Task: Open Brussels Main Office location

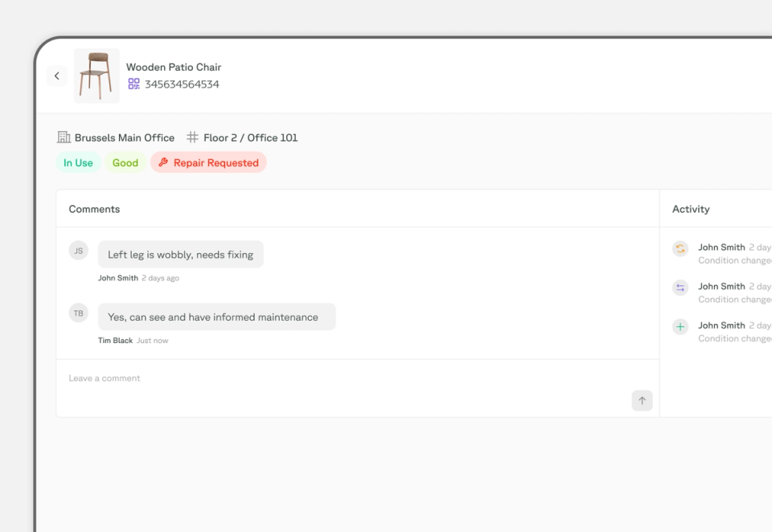Action: [125, 137]
